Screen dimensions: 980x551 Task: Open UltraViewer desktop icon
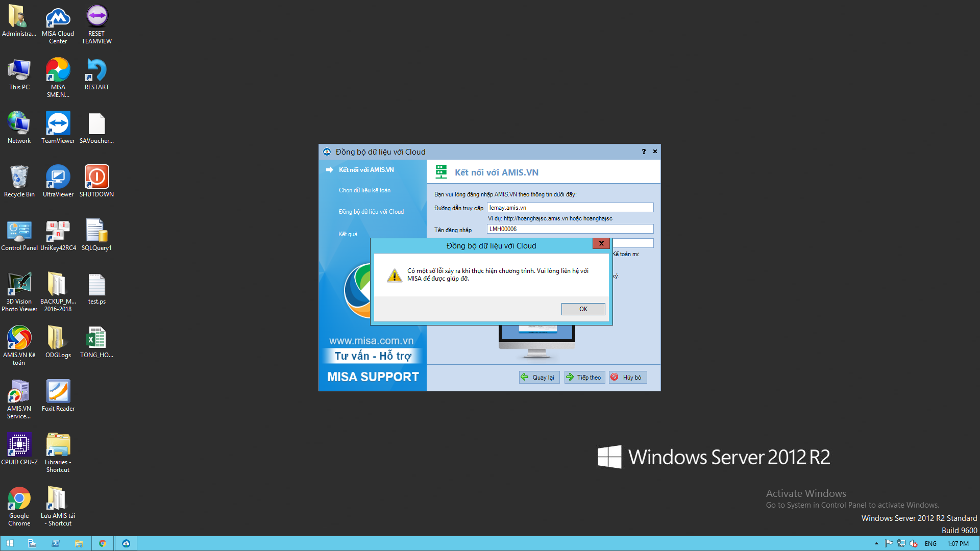[x=58, y=181]
